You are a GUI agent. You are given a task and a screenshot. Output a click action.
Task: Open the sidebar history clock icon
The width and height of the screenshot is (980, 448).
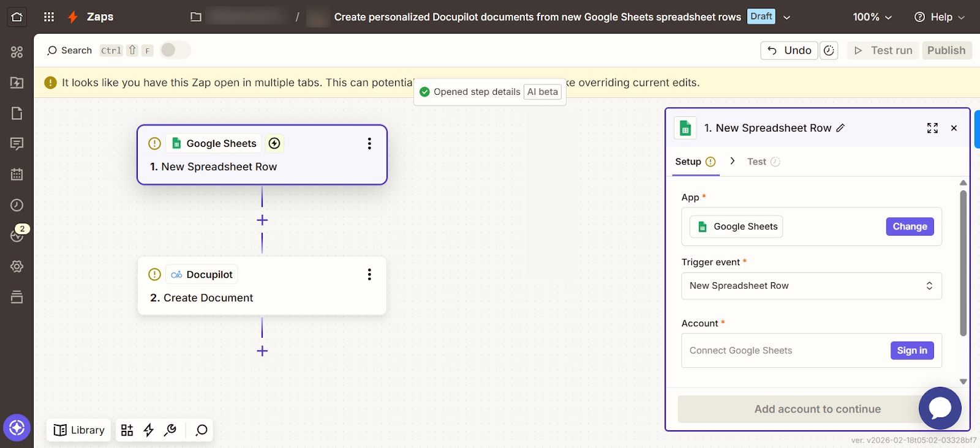pyautogui.click(x=17, y=205)
